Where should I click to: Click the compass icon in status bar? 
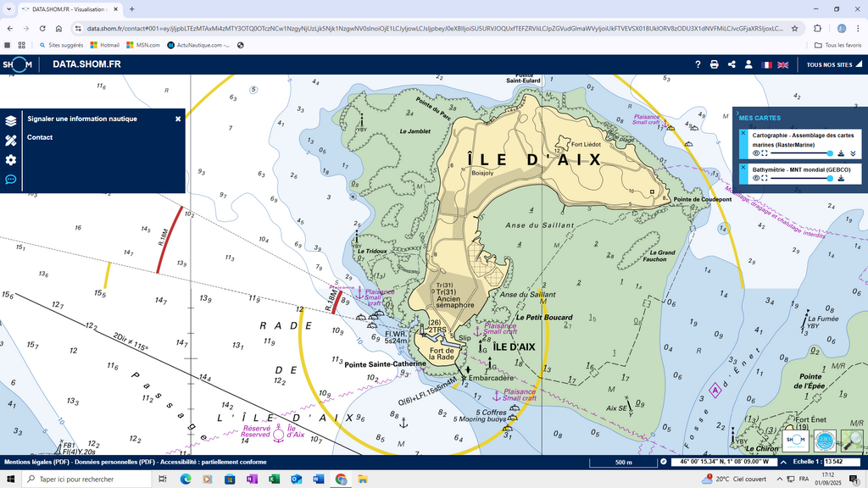point(663,462)
